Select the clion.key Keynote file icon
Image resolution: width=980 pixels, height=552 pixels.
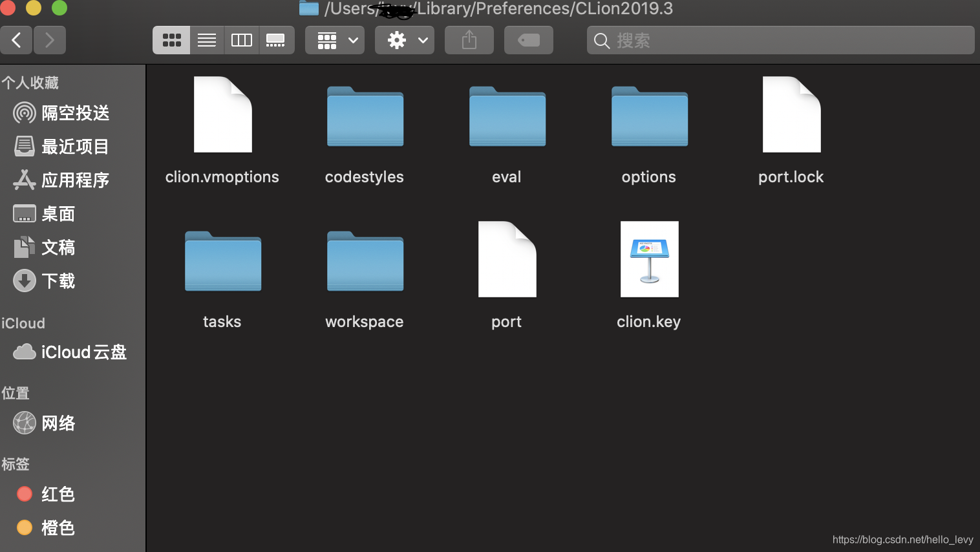[x=650, y=259]
